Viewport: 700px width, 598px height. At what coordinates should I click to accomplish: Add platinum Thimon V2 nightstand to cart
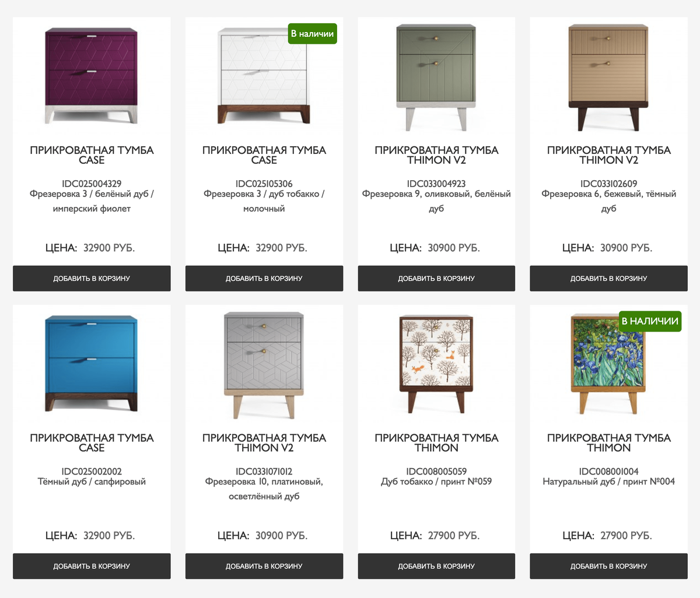(264, 566)
